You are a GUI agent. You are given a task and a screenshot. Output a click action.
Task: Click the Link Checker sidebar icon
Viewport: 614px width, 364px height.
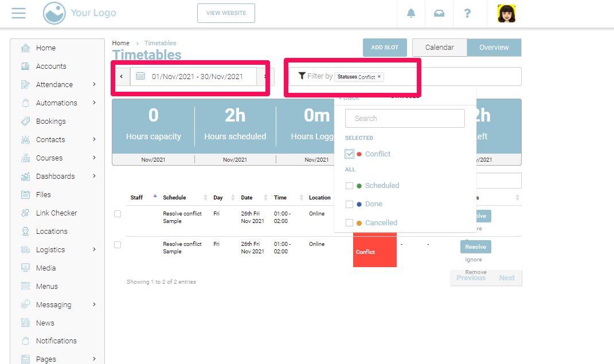tap(25, 213)
